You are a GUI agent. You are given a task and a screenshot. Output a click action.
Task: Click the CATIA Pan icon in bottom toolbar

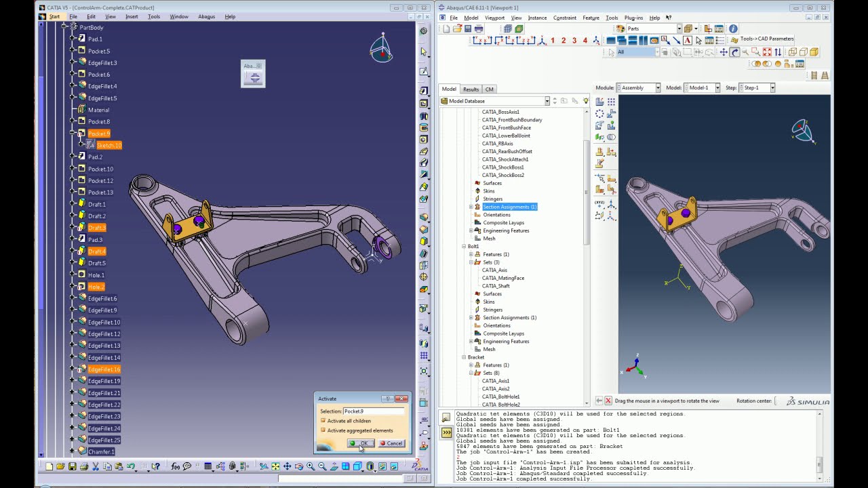[287, 466]
